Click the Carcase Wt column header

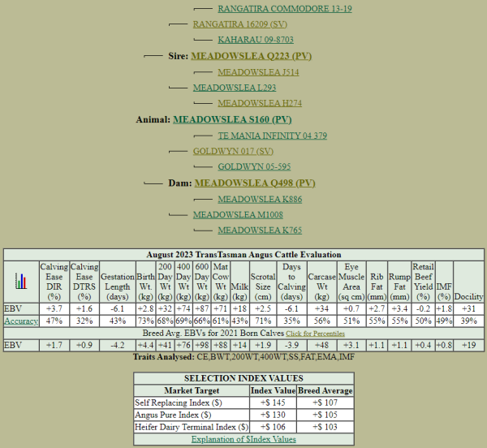tap(321, 282)
